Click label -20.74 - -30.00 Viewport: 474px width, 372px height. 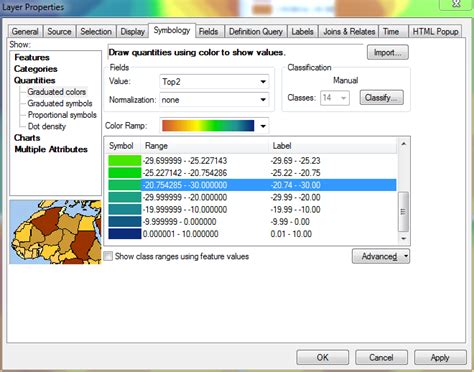pyautogui.click(x=295, y=185)
